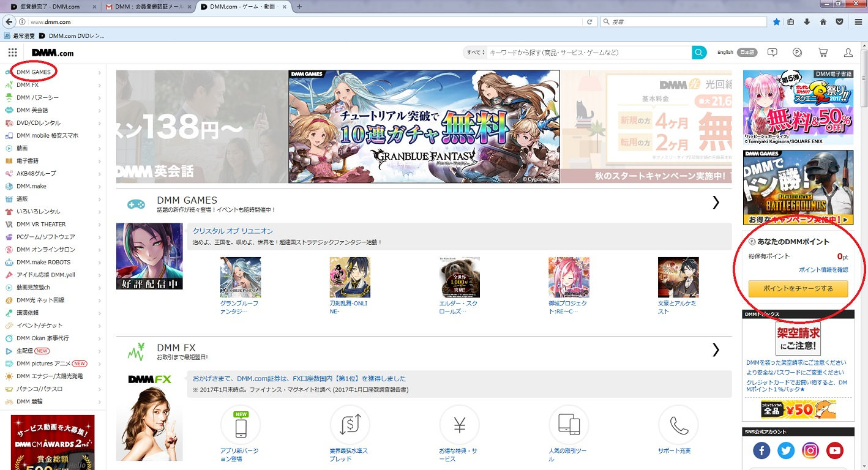Open DVD/CDレンタル in the sidebar menu

click(39, 123)
